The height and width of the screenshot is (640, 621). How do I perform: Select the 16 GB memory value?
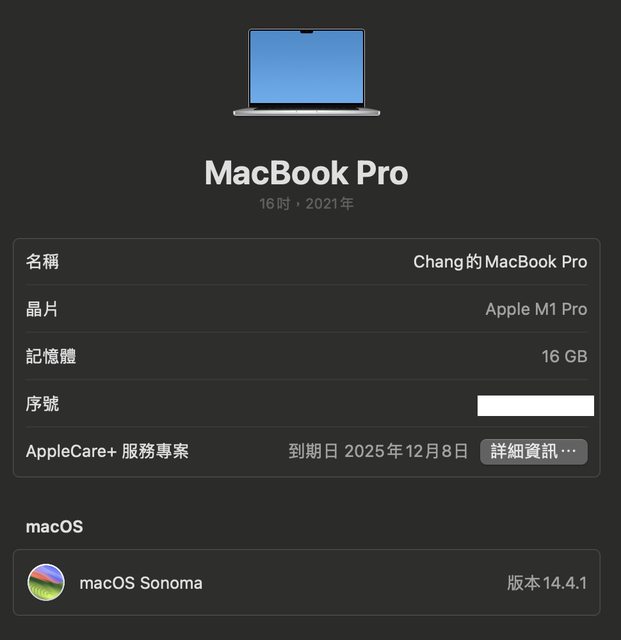[564, 356]
